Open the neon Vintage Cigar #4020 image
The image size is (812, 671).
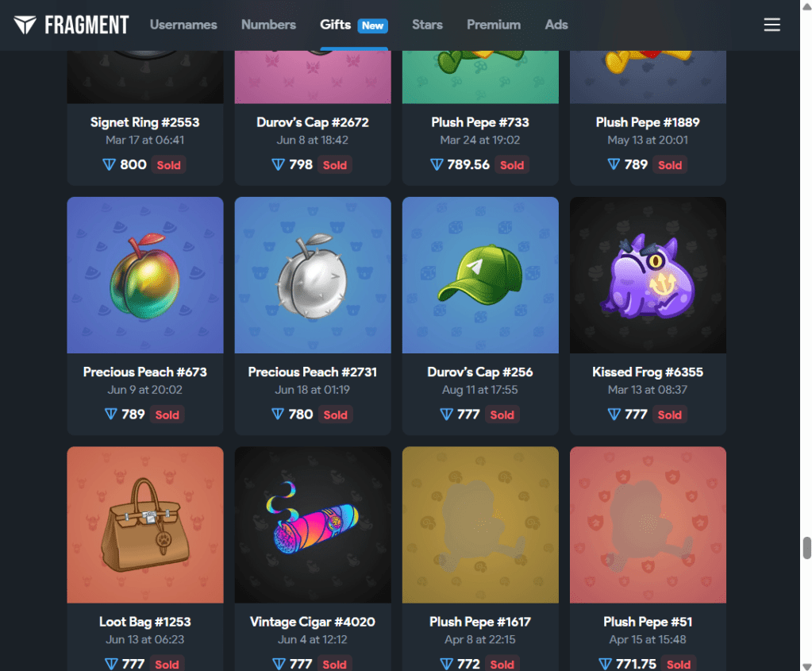(x=313, y=524)
